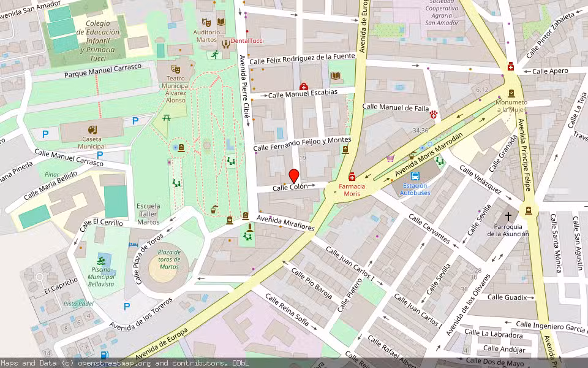Select the icon next to DentalTucci label

tap(226, 44)
